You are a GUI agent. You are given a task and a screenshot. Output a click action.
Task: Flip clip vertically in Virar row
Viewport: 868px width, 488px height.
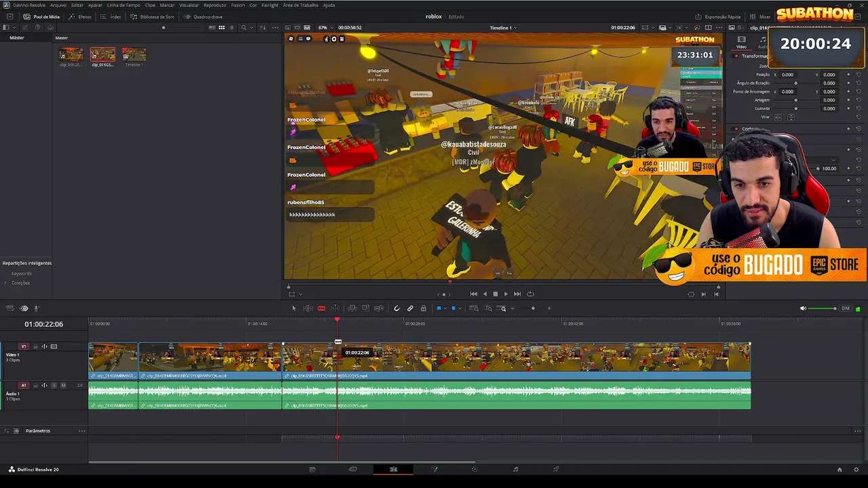pyautogui.click(x=791, y=117)
